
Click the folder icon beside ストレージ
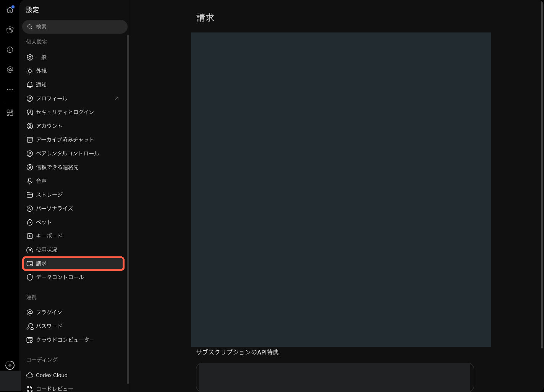click(30, 195)
